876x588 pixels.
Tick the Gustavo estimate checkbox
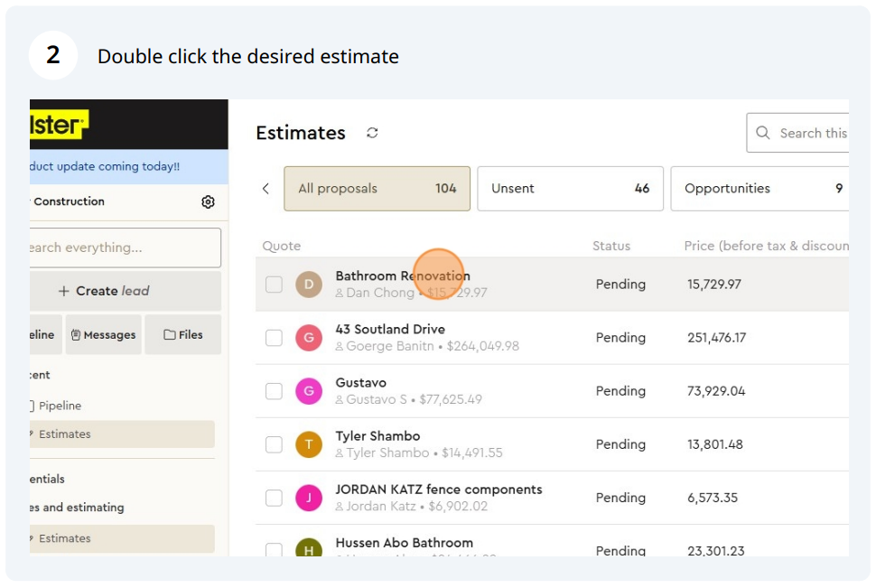tap(274, 391)
